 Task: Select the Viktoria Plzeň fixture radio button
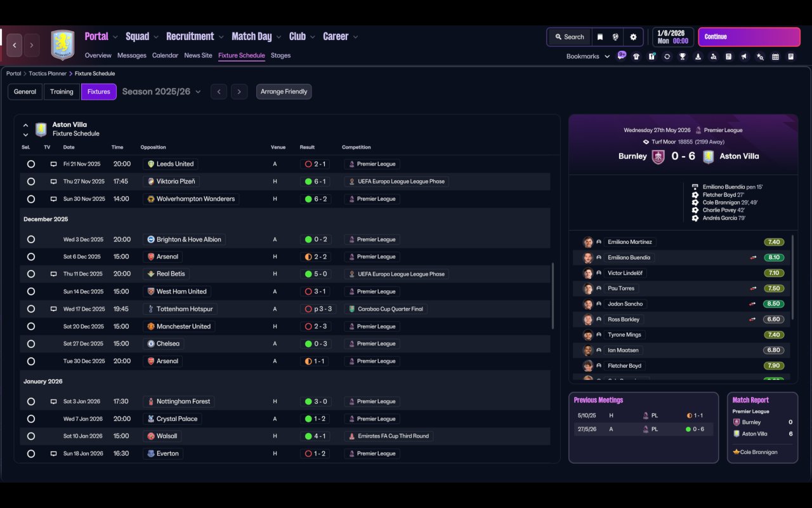click(x=30, y=182)
